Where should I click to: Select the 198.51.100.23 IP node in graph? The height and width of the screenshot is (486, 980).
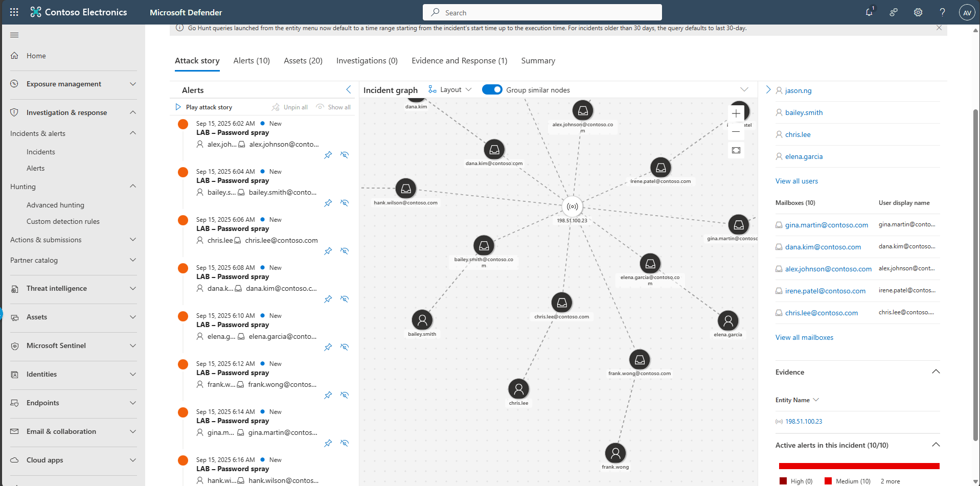coord(573,207)
